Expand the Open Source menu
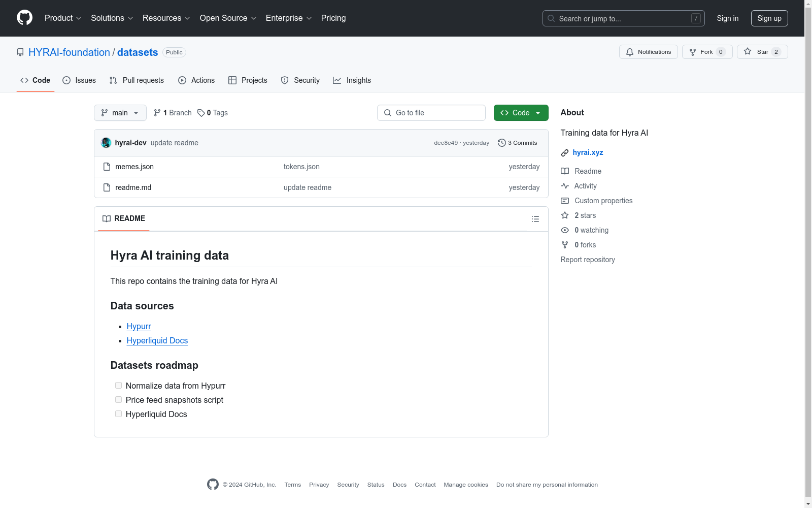Viewport: 812px width, 508px height. pos(228,18)
